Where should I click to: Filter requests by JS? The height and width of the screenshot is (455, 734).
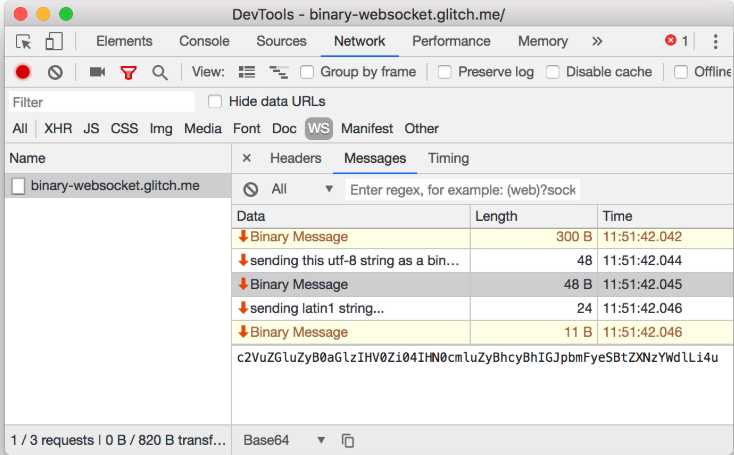pyautogui.click(x=91, y=129)
